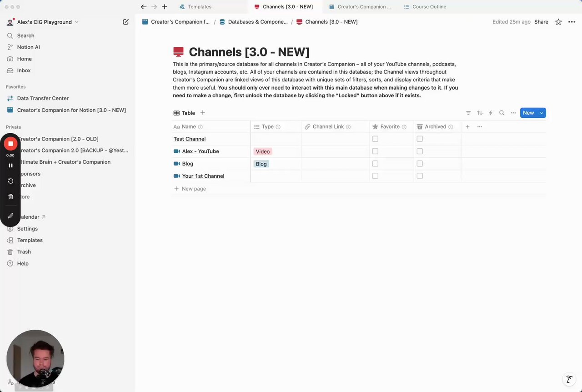Open the Alex's CIG Playground workspace switcher
Image resolution: width=582 pixels, height=392 pixels.
click(43, 22)
